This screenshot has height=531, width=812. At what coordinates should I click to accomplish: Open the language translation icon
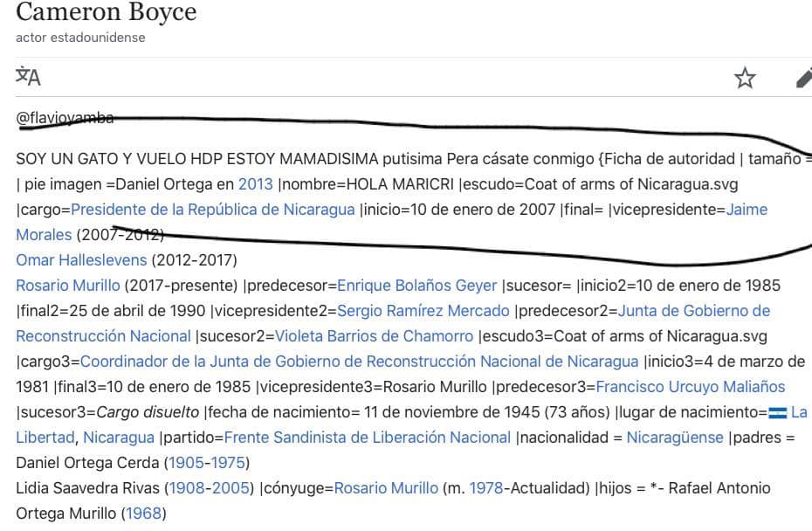point(28,77)
